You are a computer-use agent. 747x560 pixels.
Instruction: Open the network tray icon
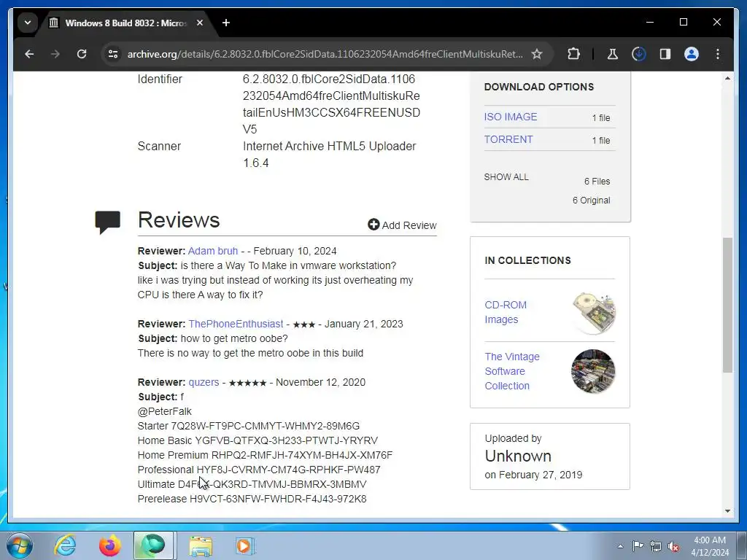(x=656, y=546)
